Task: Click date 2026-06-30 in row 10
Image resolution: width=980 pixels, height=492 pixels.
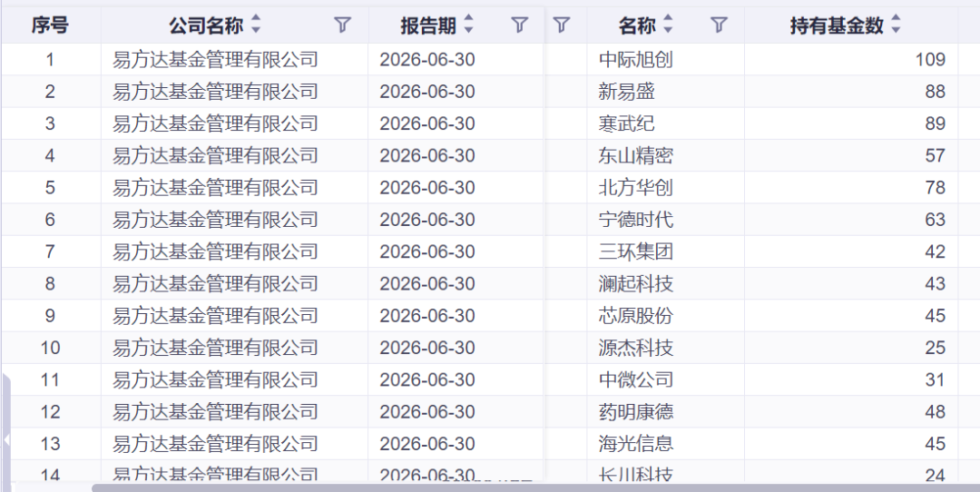Action: 427,348
